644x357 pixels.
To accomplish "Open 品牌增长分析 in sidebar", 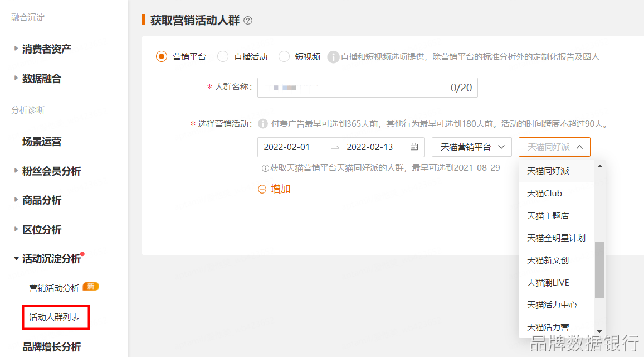I will pyautogui.click(x=51, y=347).
